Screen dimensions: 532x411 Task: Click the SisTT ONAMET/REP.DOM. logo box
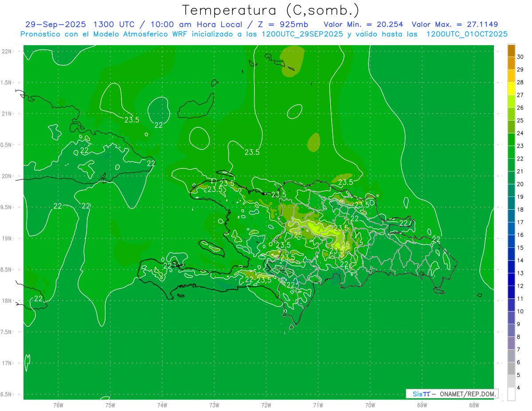point(452,394)
